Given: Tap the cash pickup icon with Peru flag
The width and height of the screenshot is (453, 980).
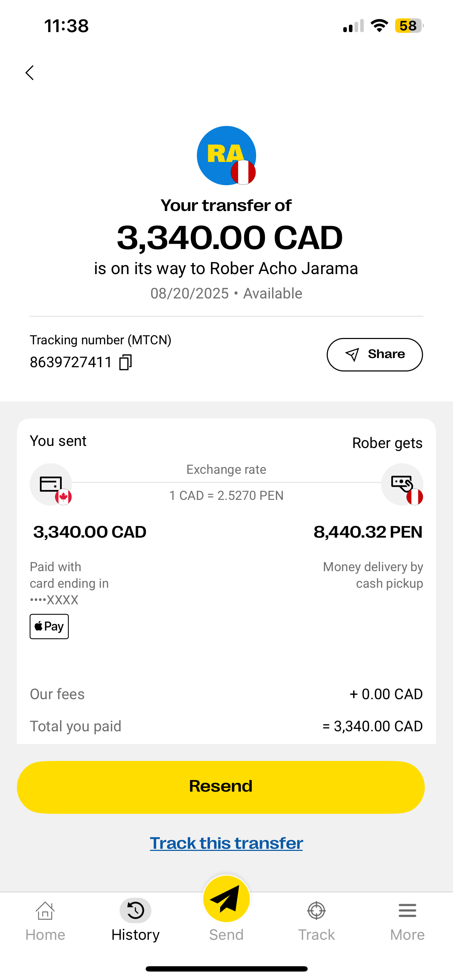Looking at the screenshot, I should point(402,484).
